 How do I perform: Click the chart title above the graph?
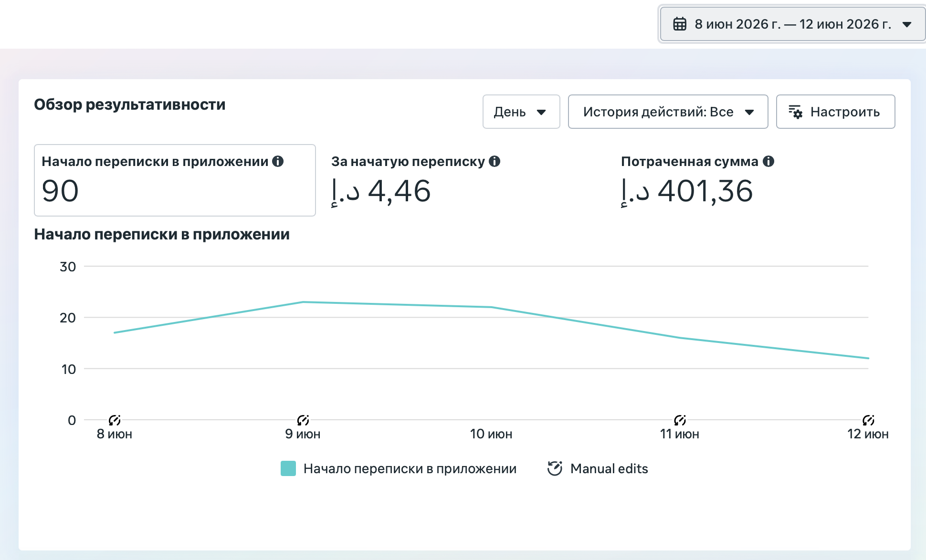point(162,234)
